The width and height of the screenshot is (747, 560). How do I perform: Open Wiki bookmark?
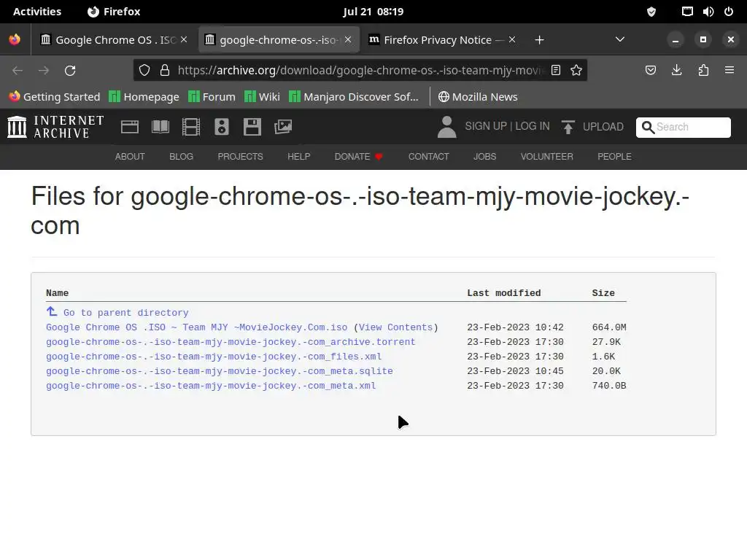pyautogui.click(x=262, y=97)
